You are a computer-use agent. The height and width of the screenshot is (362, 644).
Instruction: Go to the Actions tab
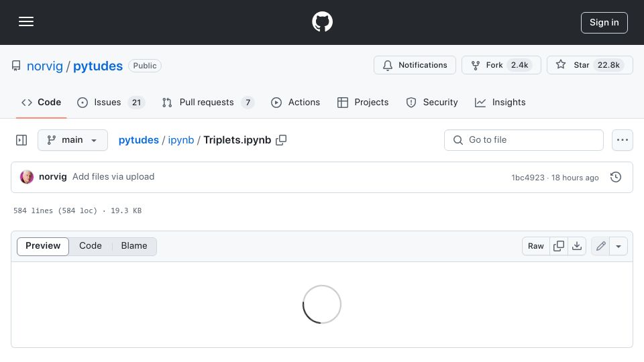coord(295,102)
